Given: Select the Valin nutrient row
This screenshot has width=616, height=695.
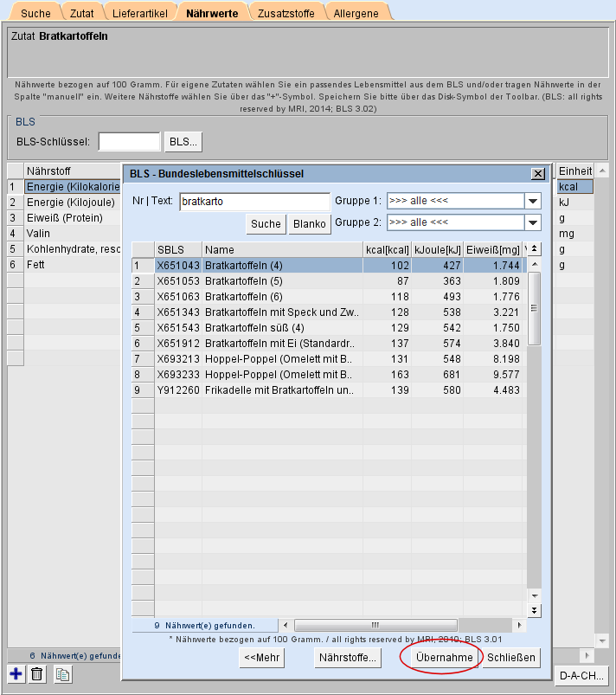Looking at the screenshot, I should (x=65, y=234).
